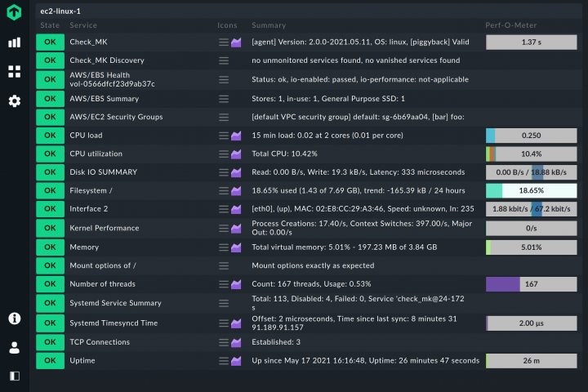Open the Check_MK Discovery service link
Screen dimensions: 588x392
(x=107, y=60)
